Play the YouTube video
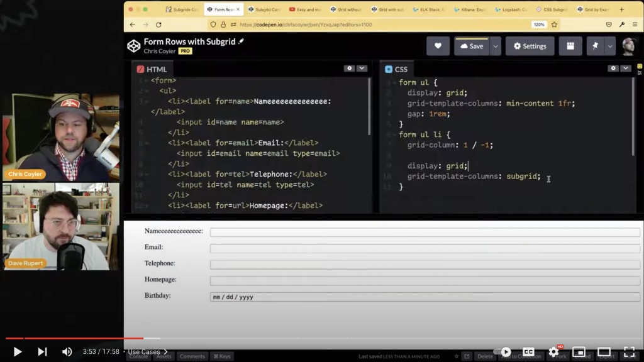 17,352
